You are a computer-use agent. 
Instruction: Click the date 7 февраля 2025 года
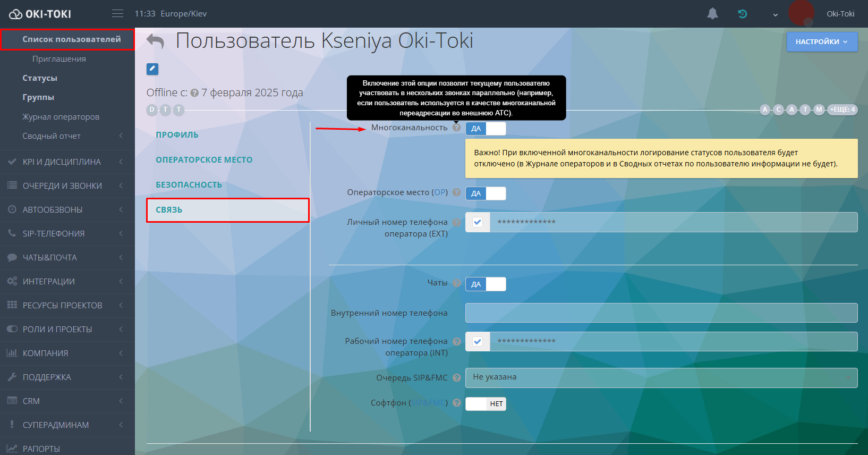coord(252,92)
